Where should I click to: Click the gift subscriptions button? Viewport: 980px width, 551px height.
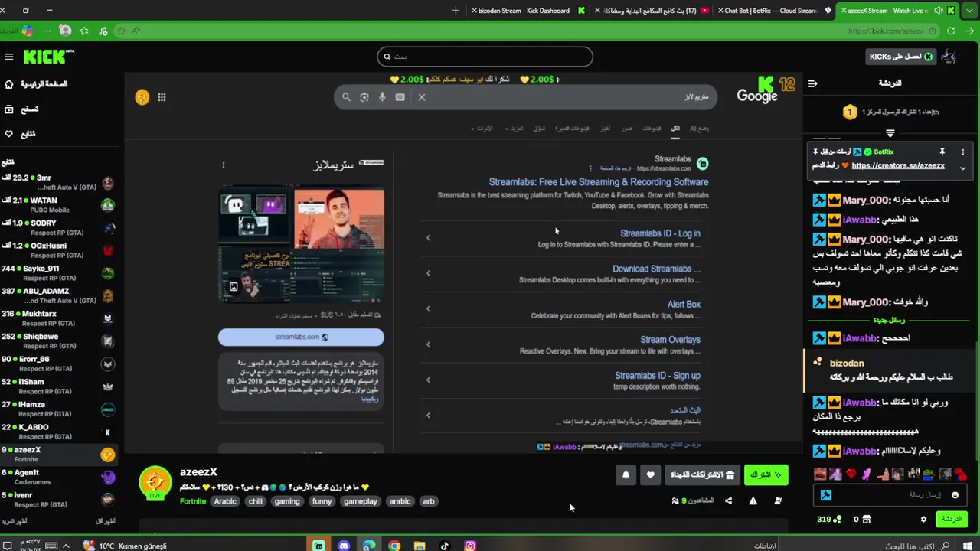tap(702, 475)
